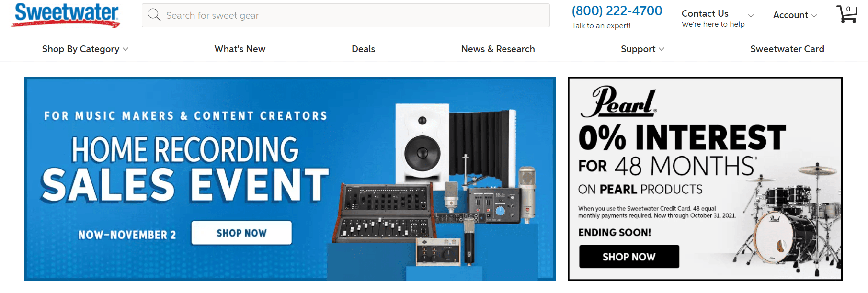Click the Now–November 2 text
This screenshot has height=293, width=868.
127,235
